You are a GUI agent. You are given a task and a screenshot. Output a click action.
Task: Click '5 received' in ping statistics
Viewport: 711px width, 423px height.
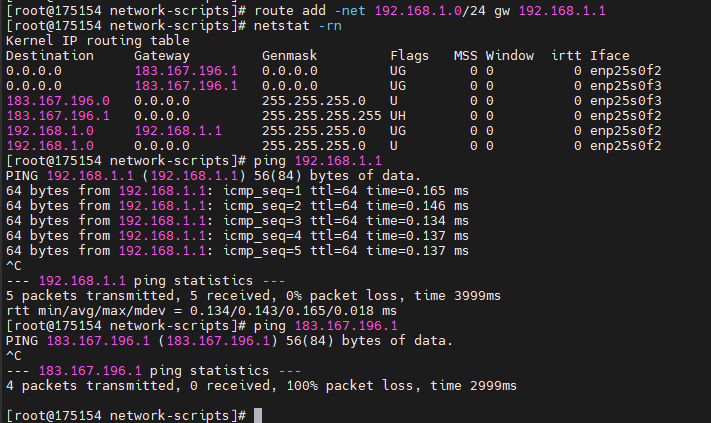coord(229,295)
